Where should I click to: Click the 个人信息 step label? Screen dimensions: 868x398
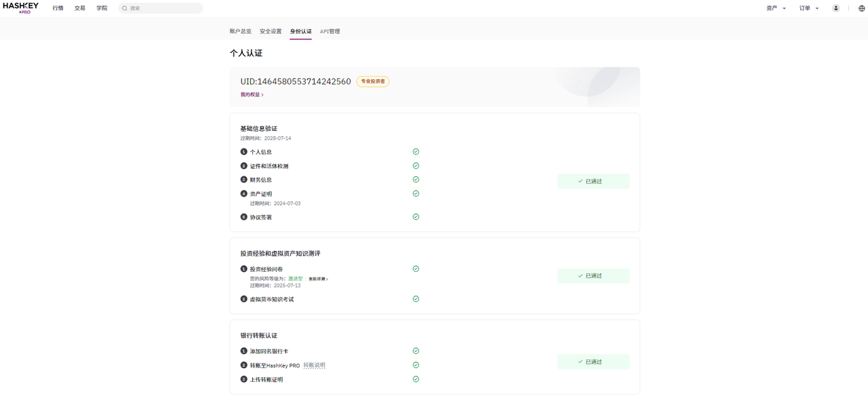pos(261,152)
